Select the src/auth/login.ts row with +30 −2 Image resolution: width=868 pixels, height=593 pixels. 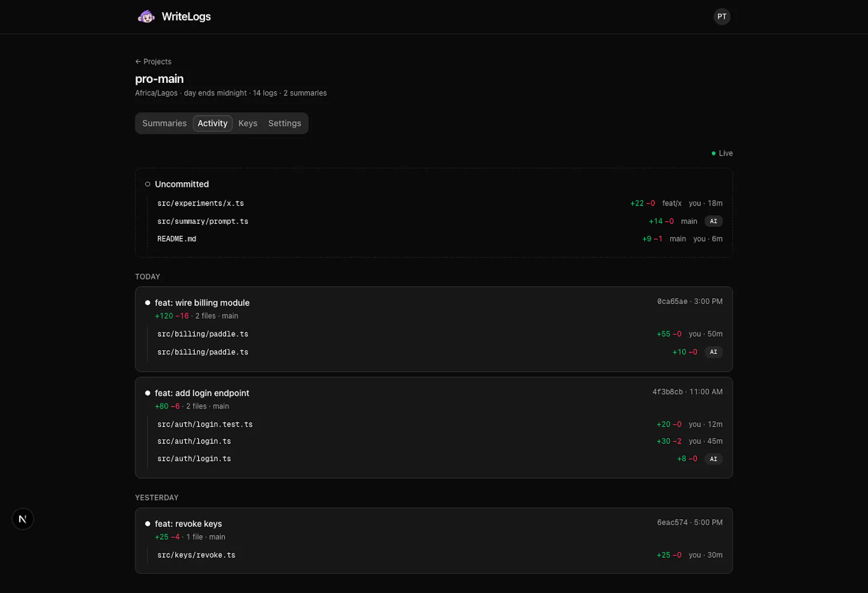coord(440,441)
